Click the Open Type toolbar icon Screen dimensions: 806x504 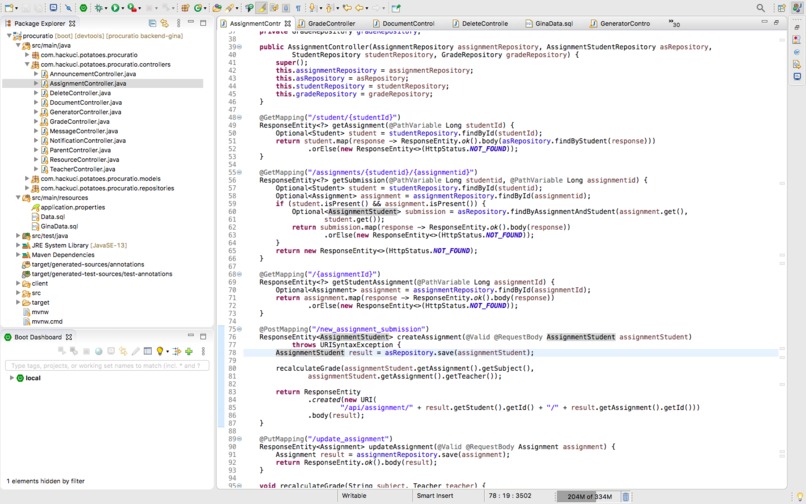pos(216,8)
